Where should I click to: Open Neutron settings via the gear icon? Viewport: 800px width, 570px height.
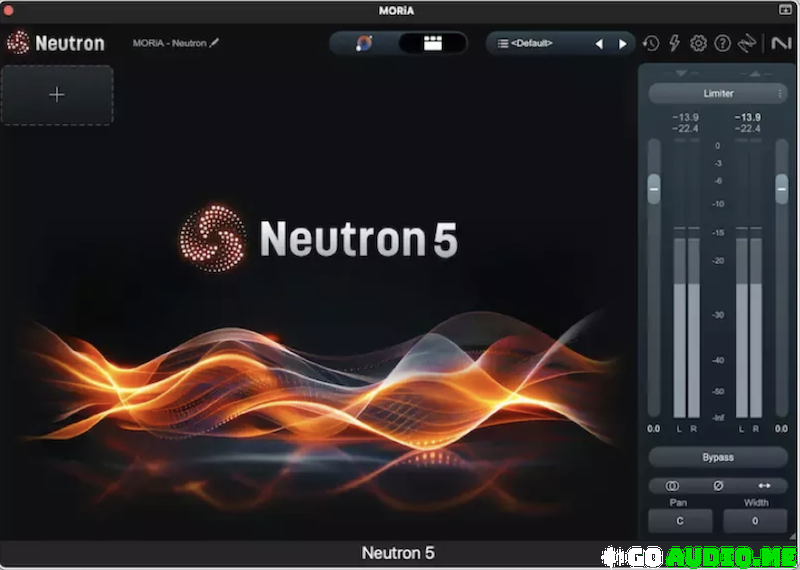click(x=698, y=44)
